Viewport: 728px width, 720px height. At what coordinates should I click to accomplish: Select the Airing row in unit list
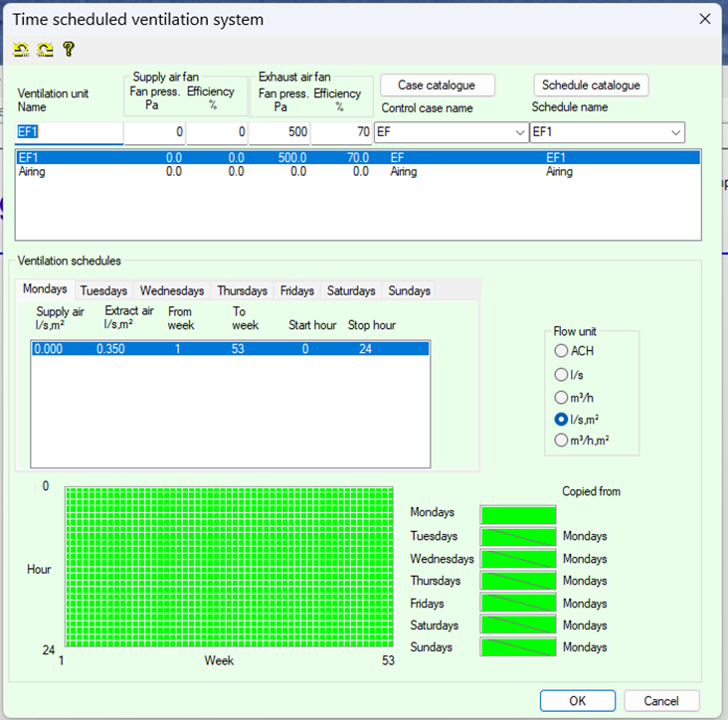coord(32,172)
